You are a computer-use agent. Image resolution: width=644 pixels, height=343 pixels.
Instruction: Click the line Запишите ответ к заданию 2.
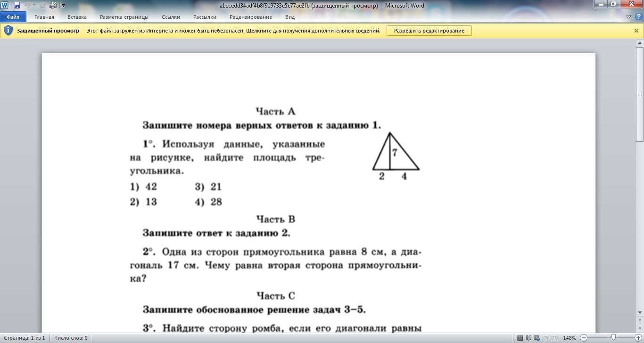click(x=216, y=233)
